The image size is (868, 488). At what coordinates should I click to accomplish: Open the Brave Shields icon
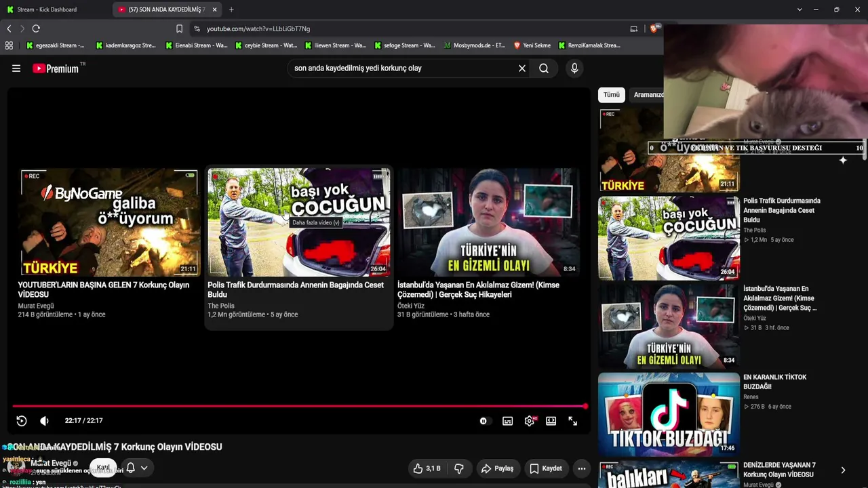click(655, 28)
